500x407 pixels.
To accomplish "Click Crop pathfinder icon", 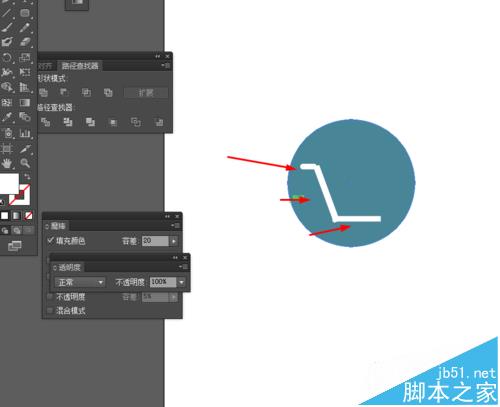I will pos(113,123).
